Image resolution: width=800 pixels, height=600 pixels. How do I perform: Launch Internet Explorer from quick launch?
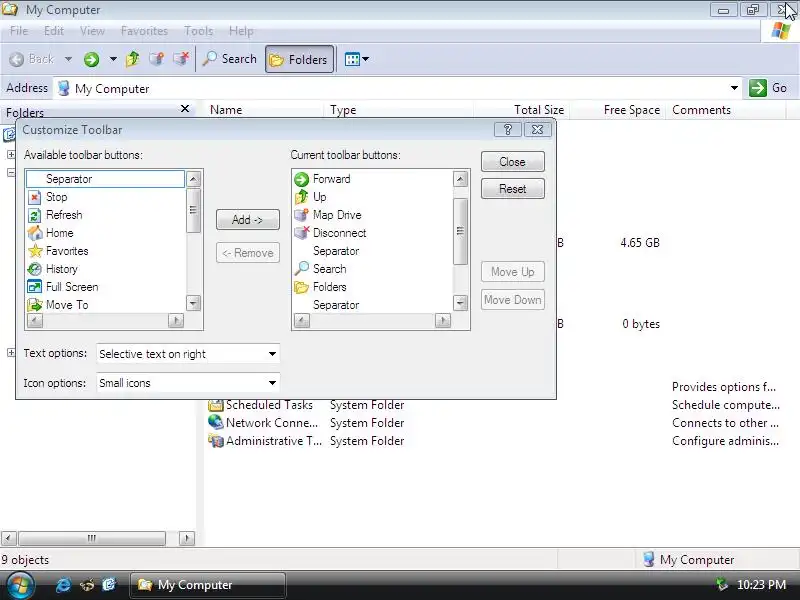63,585
